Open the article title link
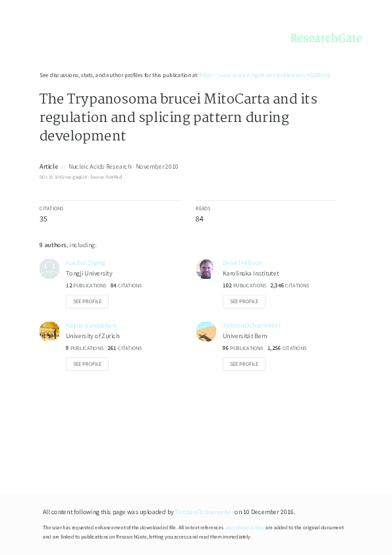This screenshot has height=555, width=392. 178,117
